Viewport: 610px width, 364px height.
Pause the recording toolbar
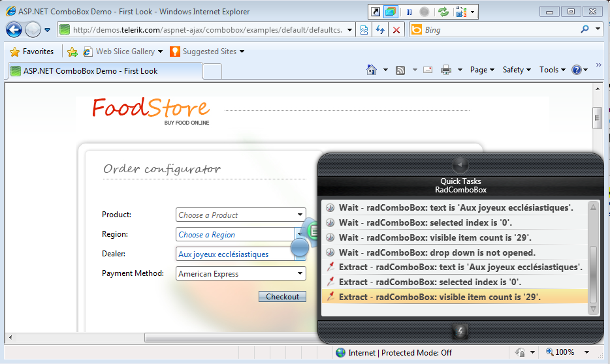point(409,12)
